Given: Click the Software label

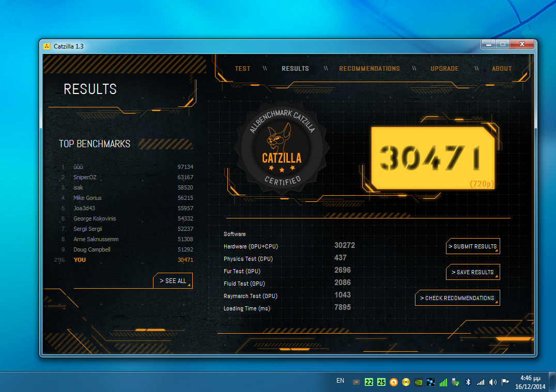Looking at the screenshot, I should [235, 234].
